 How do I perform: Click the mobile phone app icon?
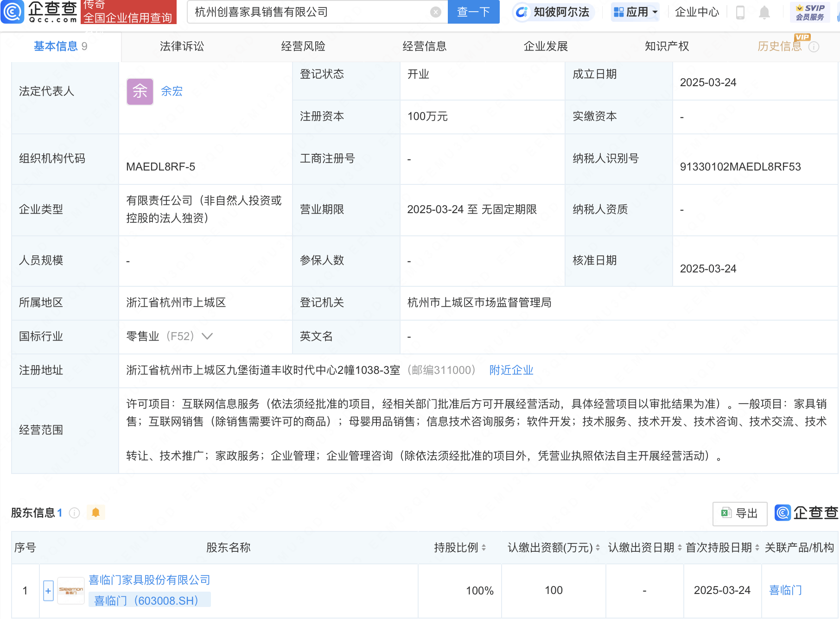click(740, 12)
